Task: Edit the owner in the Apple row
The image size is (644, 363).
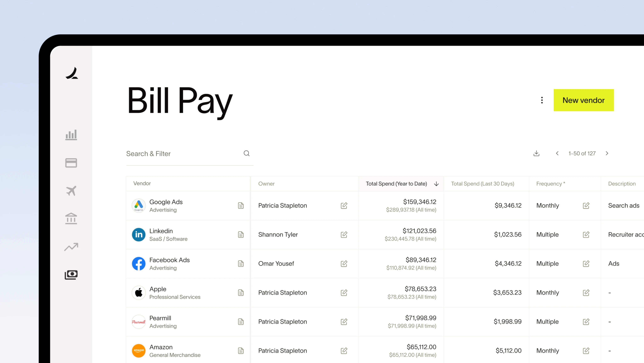Action: (x=344, y=293)
